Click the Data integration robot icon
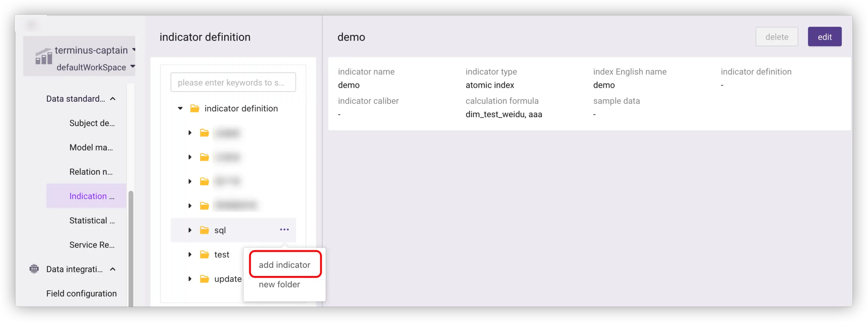This screenshot has height=322, width=868. pos(34,269)
